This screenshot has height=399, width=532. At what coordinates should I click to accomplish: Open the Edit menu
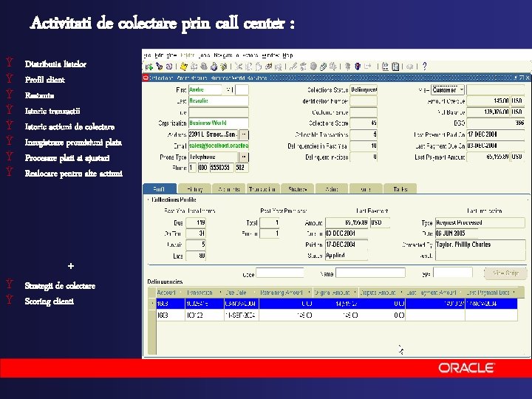click(x=159, y=55)
